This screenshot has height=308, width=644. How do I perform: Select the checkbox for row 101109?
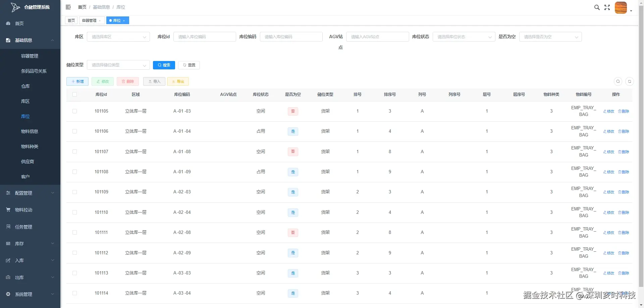[74, 192]
